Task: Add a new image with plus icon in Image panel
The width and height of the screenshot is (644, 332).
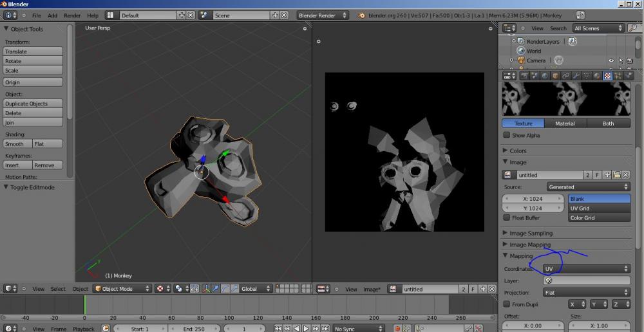Action: pyautogui.click(x=607, y=175)
